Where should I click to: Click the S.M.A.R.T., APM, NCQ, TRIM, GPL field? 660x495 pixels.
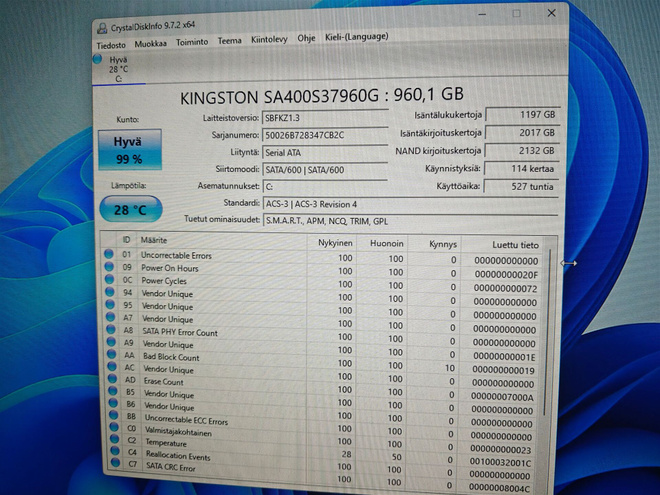[410, 221]
